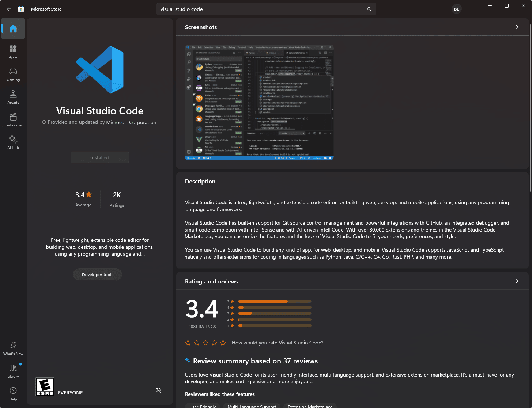Image resolution: width=532 pixels, height=408 pixels.
Task: Select the Multi-Language Support feature tag
Action: coord(252,405)
